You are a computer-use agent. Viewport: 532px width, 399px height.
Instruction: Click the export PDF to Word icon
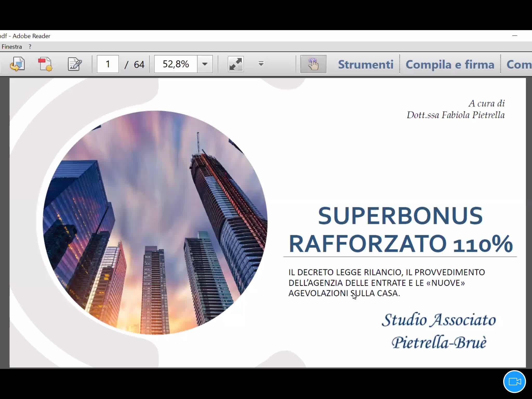[x=17, y=64]
